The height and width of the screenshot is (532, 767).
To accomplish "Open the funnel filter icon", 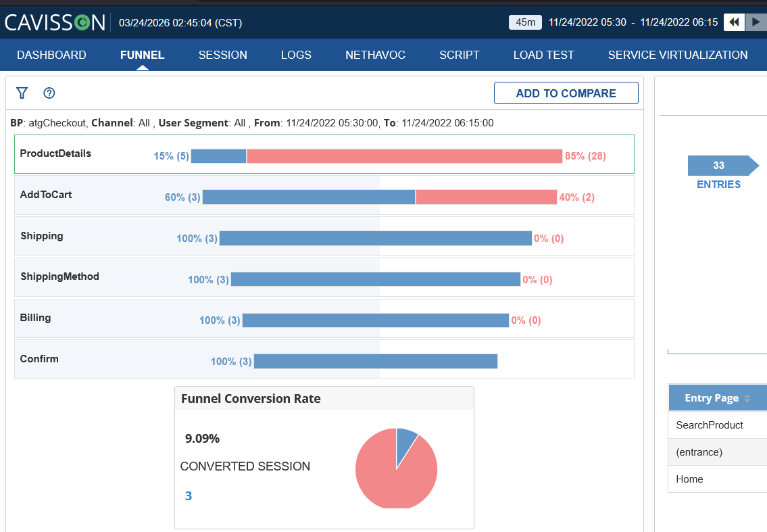I will 22,93.
